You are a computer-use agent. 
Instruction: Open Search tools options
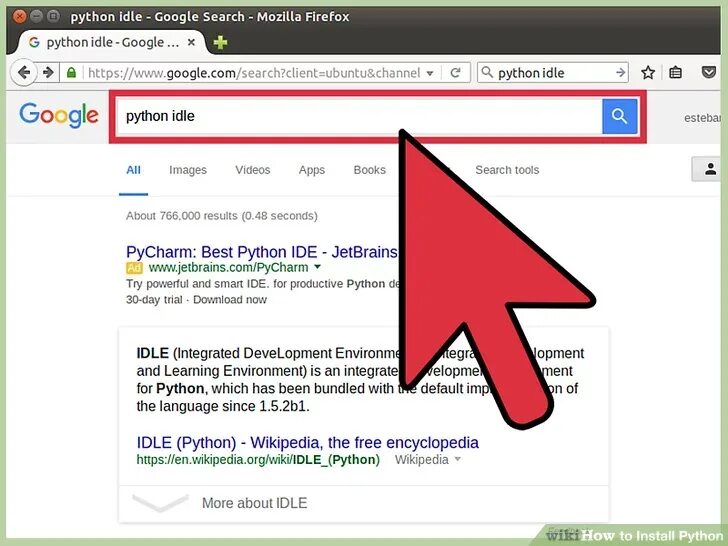coord(507,170)
